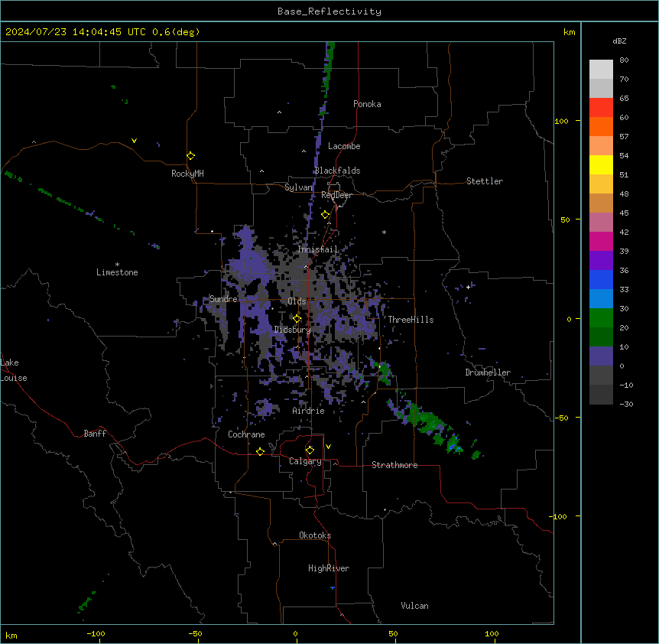659x644 pixels.
Task: Click the 100 tick label on the right axis
Action: point(561,121)
